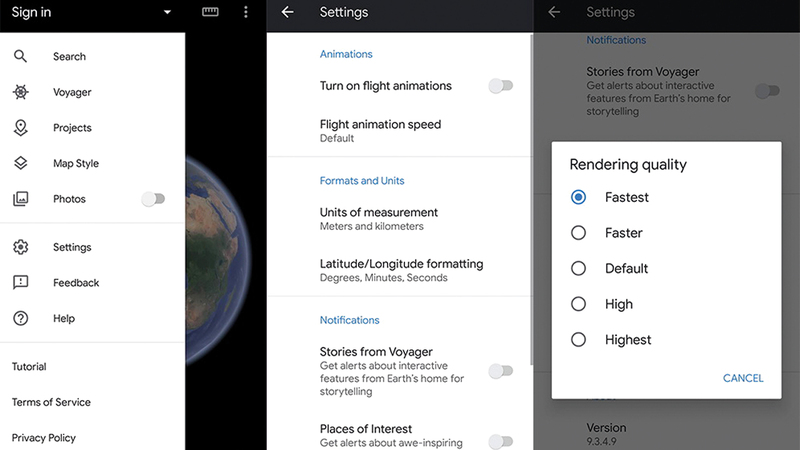The height and width of the screenshot is (450, 800).
Task: Click the Search magnifier icon
Action: tap(20, 57)
